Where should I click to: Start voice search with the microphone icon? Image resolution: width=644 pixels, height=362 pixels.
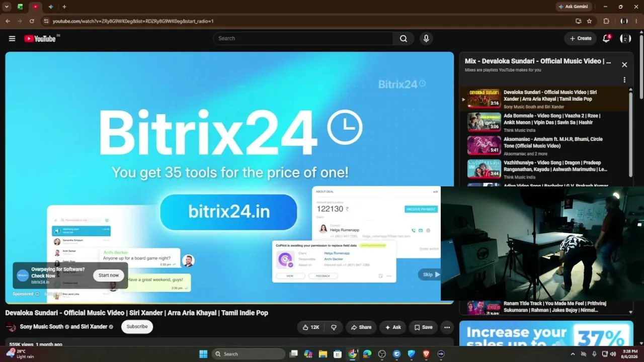[426, 39]
